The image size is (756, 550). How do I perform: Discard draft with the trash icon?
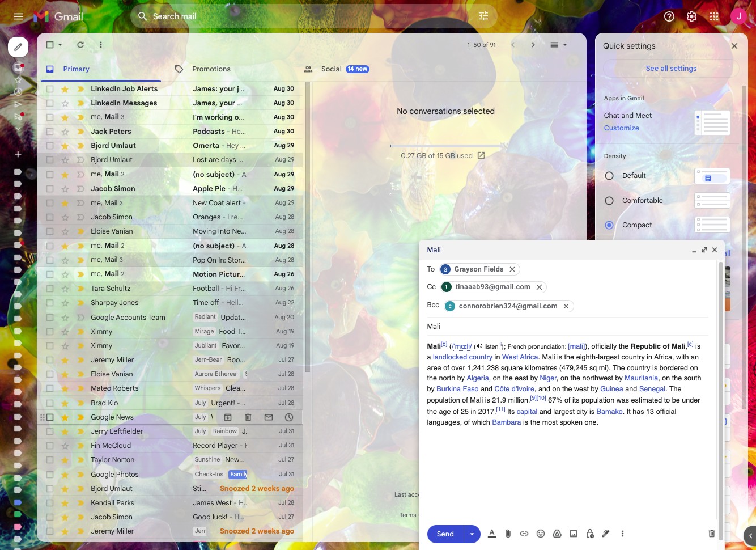point(712,534)
